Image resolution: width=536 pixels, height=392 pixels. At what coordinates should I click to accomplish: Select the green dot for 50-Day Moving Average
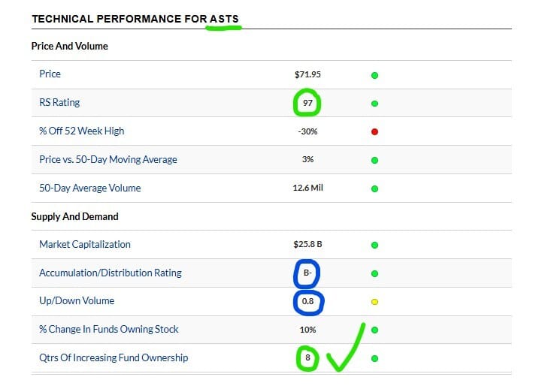tap(374, 160)
